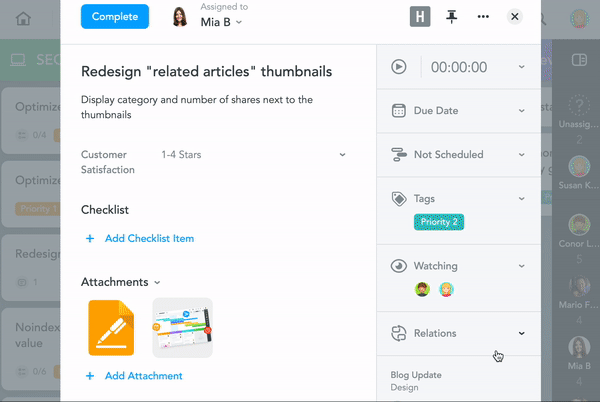Viewport: 600px width, 402px height.
Task: Click the comment count icon on Redesign card
Action: pyautogui.click(x=22, y=282)
